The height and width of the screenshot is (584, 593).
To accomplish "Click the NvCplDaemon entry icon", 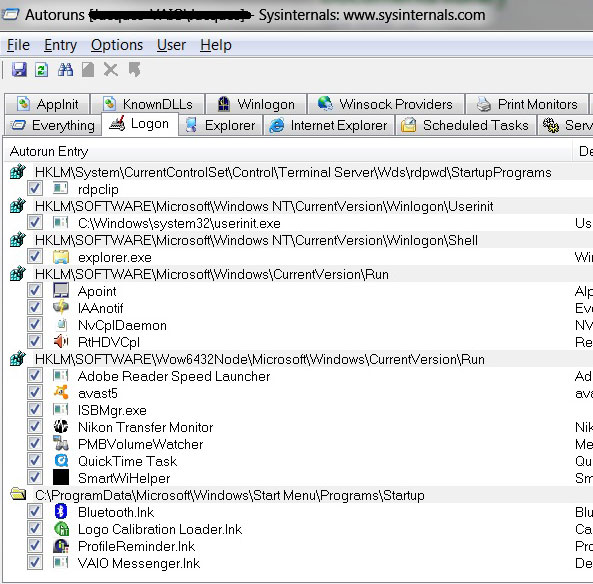I will [61, 325].
